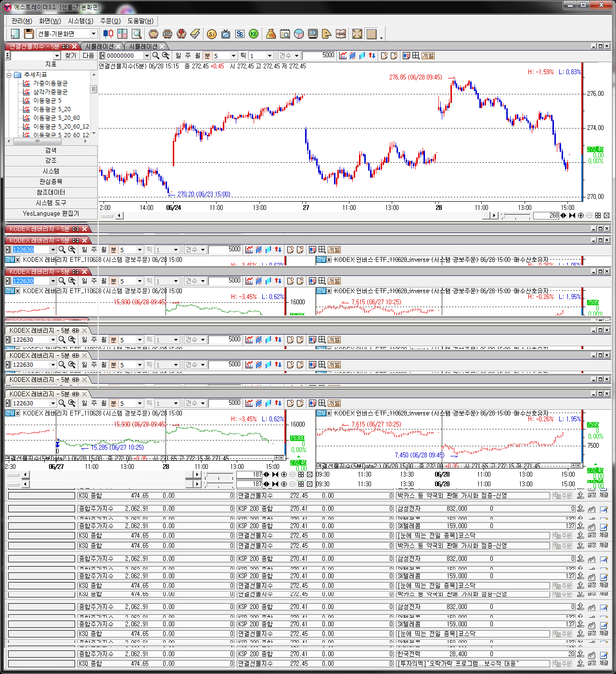Click the green YL icon
Image resolution: width=616 pixels, height=674 pixels.
(x=254, y=34)
